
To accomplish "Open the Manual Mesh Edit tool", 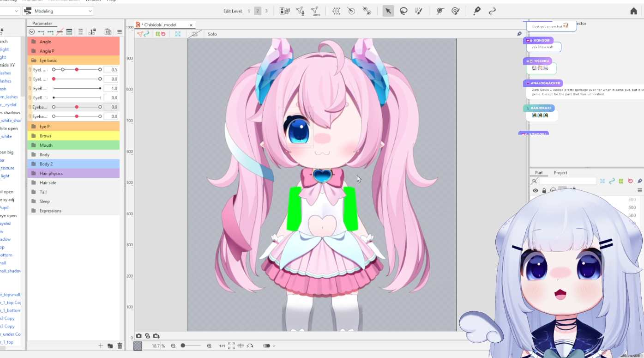I will tap(300, 11).
